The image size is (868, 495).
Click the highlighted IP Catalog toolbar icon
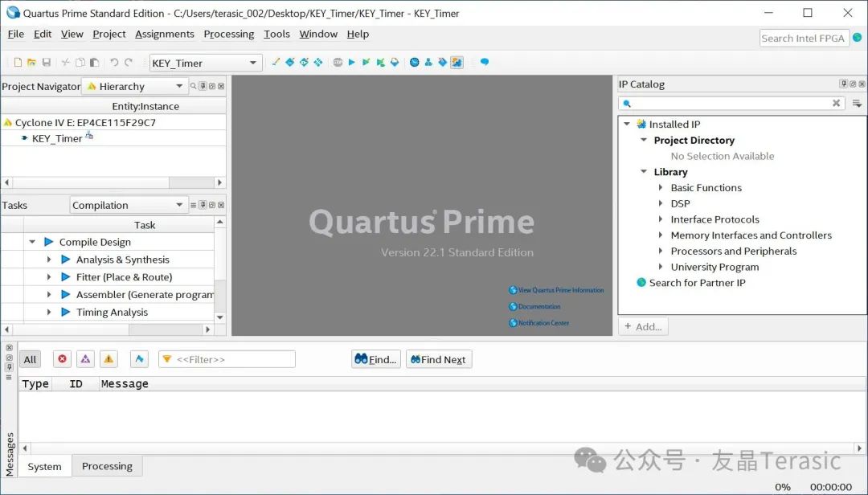(457, 62)
